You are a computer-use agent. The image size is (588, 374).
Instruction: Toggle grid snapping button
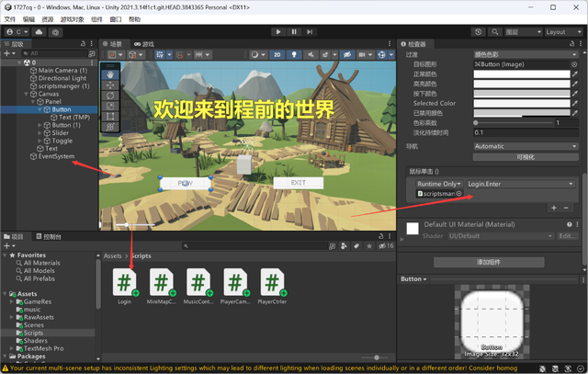(180, 55)
